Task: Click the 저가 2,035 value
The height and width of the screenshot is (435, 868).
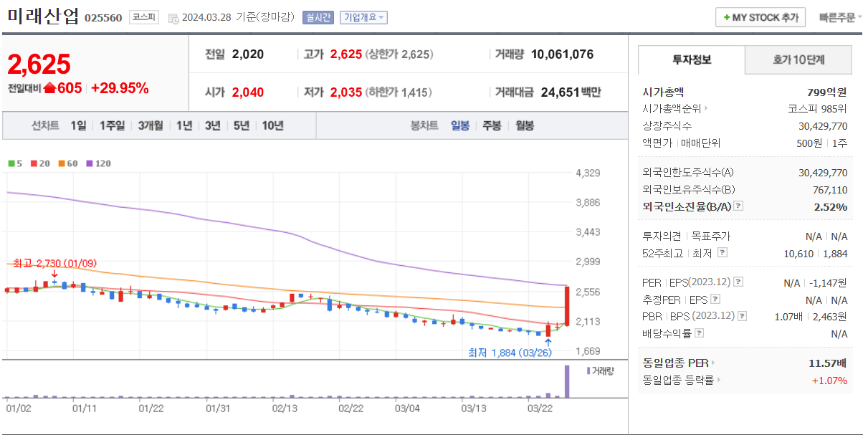Action: pos(345,92)
